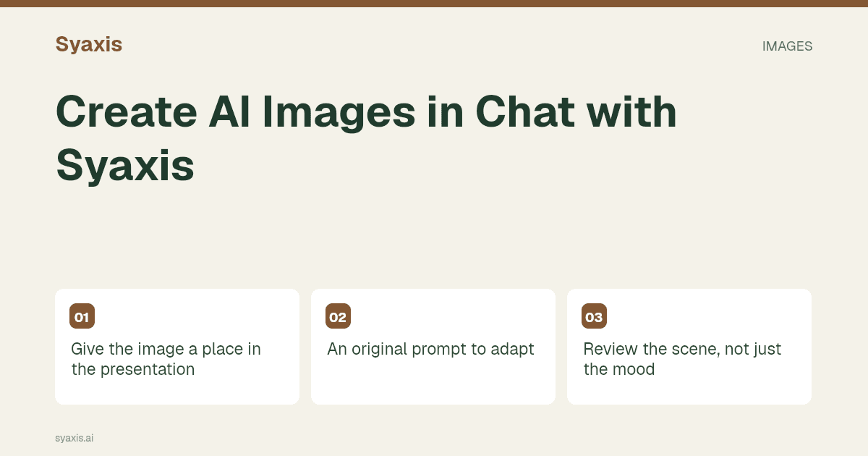The image size is (868, 456).
Task: Click "Review the scene, not just" text
Action: tap(682, 349)
